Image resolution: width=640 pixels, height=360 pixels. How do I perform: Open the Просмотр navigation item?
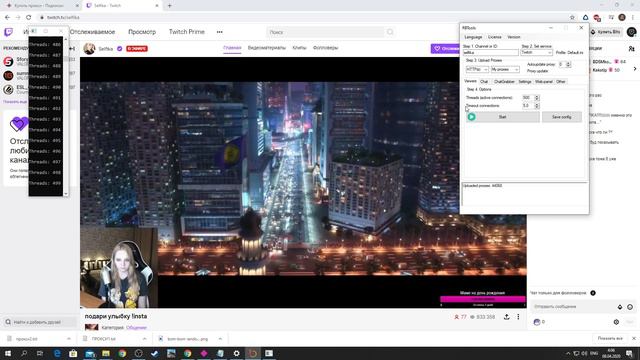[x=142, y=32]
